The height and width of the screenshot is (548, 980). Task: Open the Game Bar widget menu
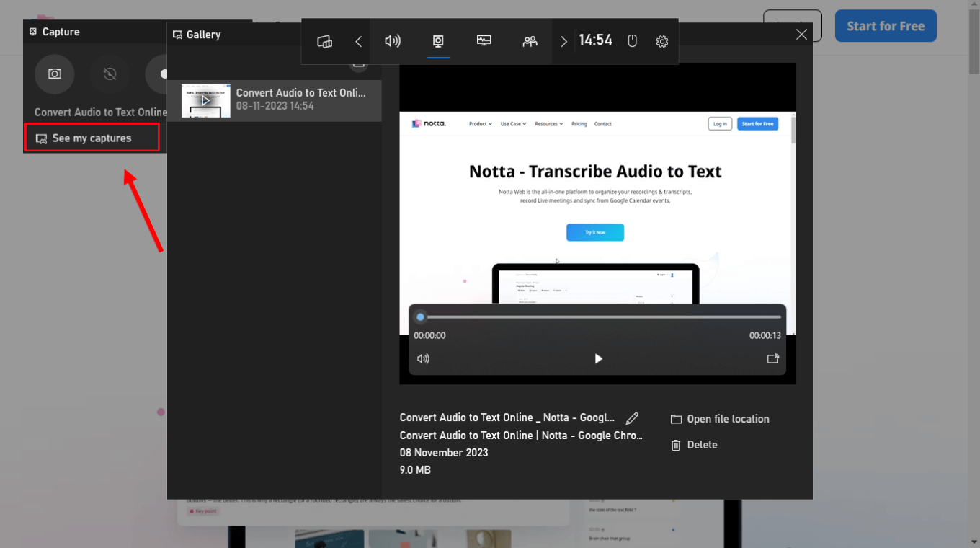coord(324,41)
